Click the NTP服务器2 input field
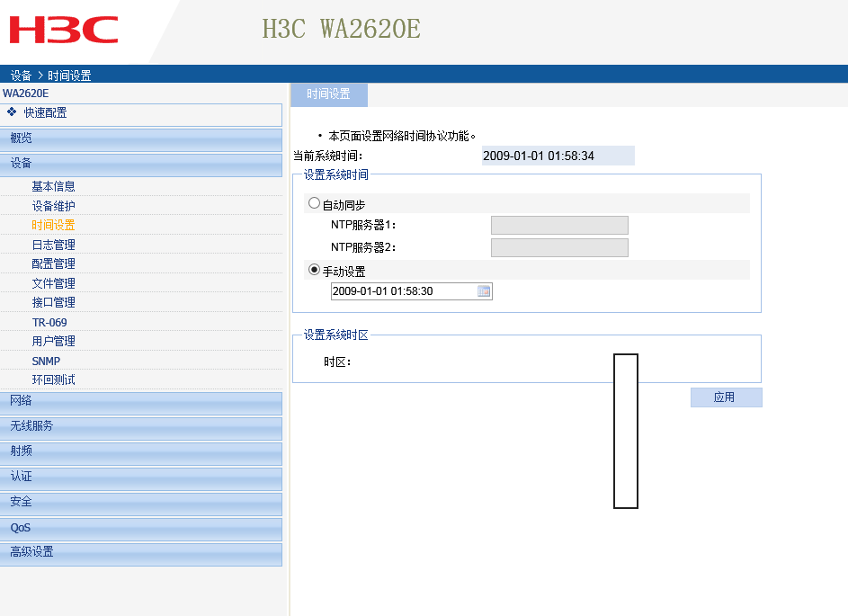 559,247
